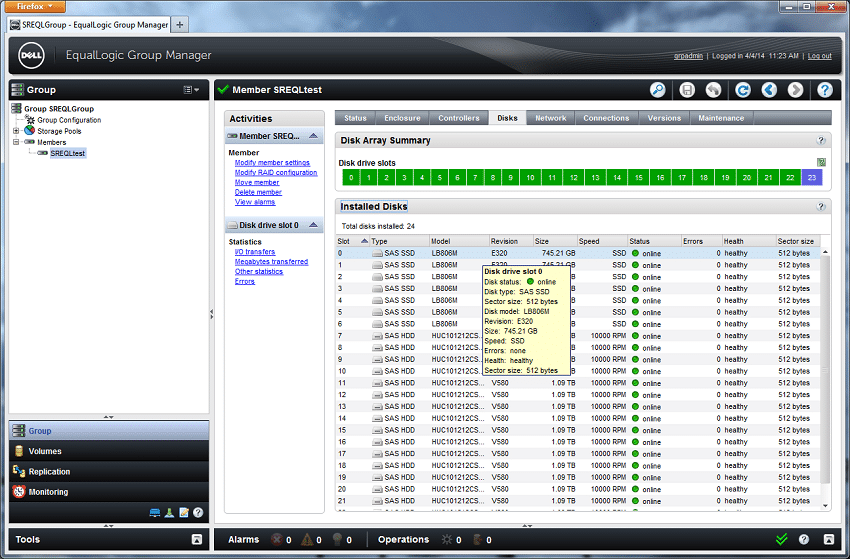Click the legend icon above disk slots
Viewport: 850px width, 559px height.
click(x=821, y=162)
